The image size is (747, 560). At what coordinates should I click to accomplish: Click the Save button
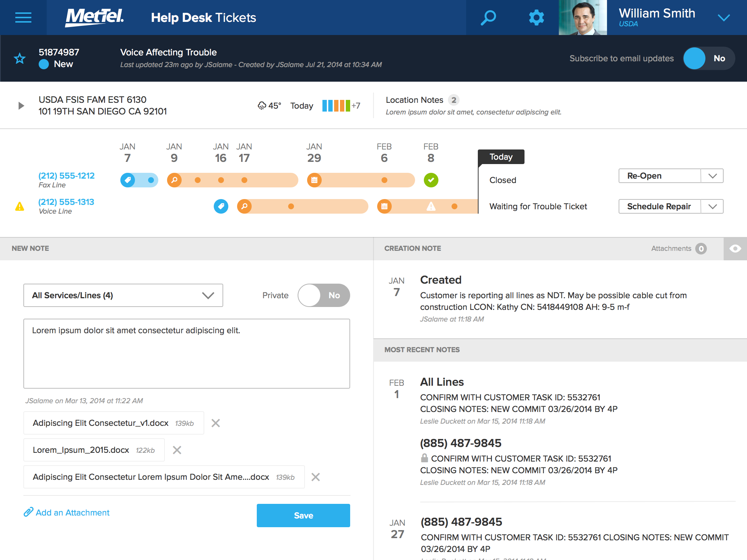(303, 515)
